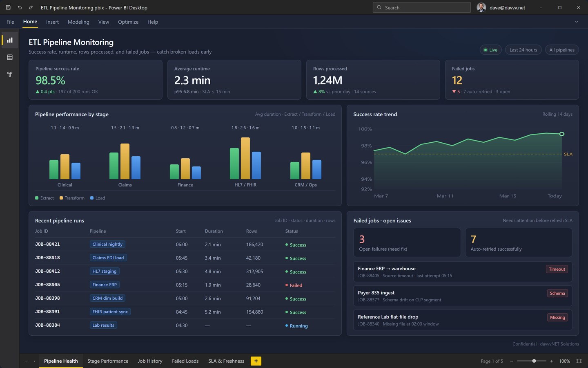This screenshot has width=588, height=368.
Task: Select the Failed jobs KPI card
Action: click(x=512, y=80)
